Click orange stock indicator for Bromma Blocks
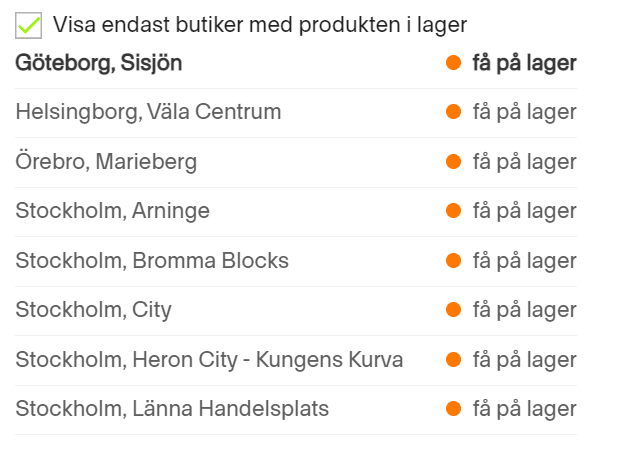Image resolution: width=622 pixels, height=460 pixels. (x=453, y=261)
